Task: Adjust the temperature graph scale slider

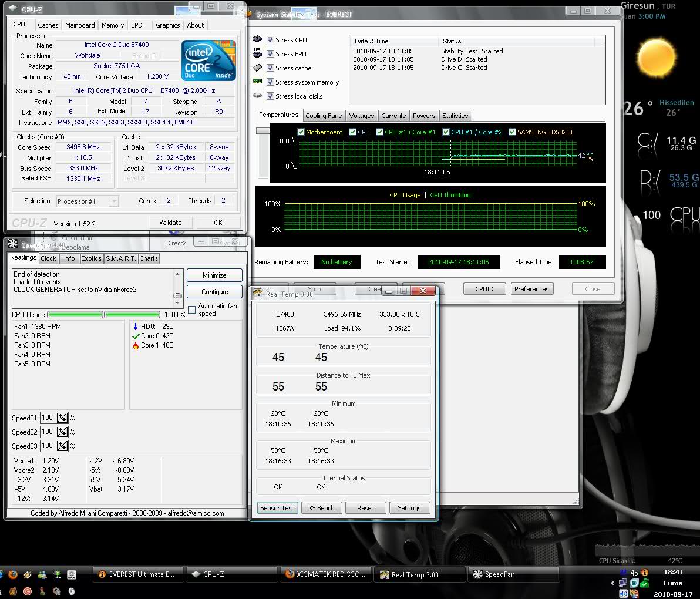Action: (x=263, y=131)
